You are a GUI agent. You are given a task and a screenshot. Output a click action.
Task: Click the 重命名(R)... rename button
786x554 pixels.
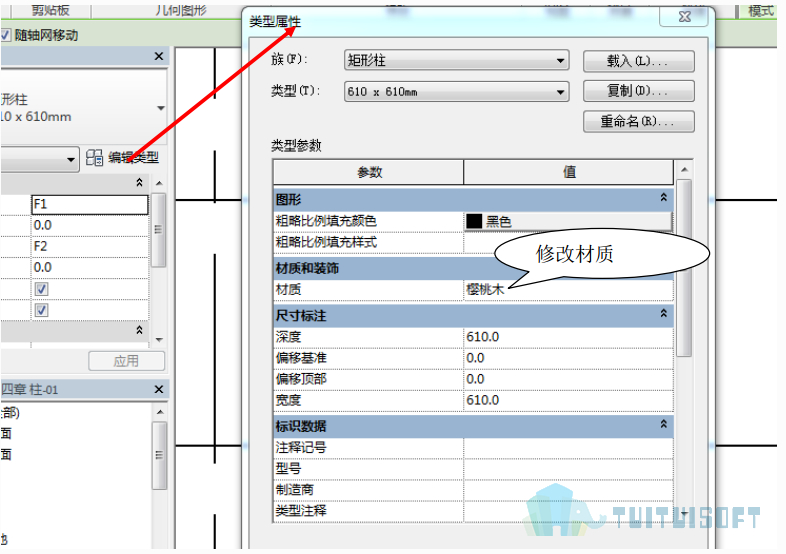click(639, 121)
